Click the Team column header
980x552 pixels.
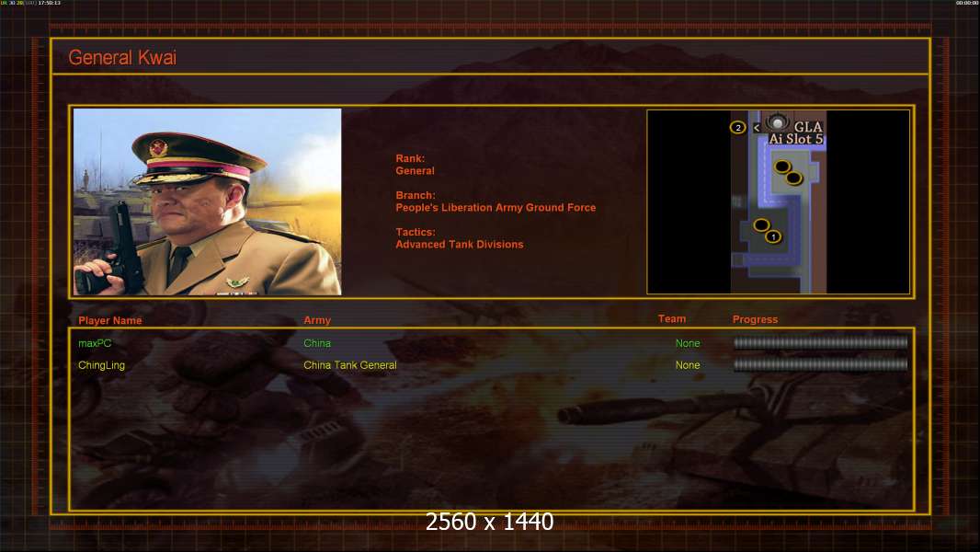[x=672, y=319]
